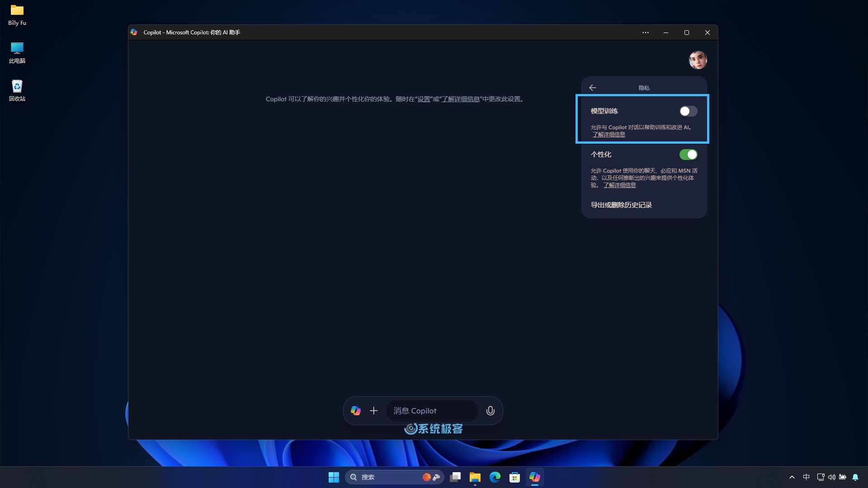Select the 回收站 desktop icon
This screenshot has height=488, width=868.
[x=17, y=91]
